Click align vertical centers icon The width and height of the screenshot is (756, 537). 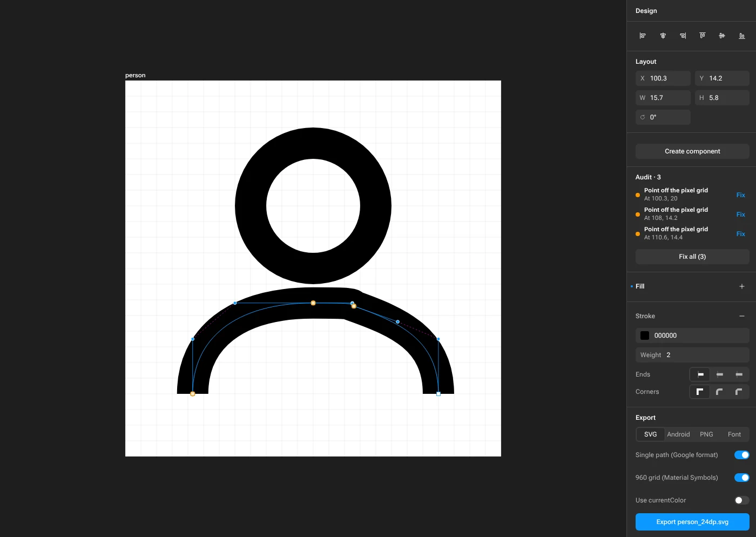[722, 36]
